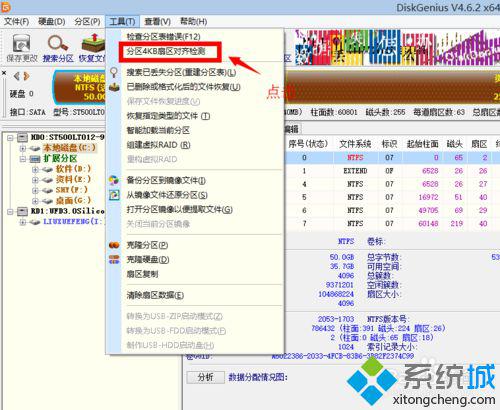Choose 克隆分区 menu entry
The height and width of the screenshot is (410, 500).
coord(147,245)
